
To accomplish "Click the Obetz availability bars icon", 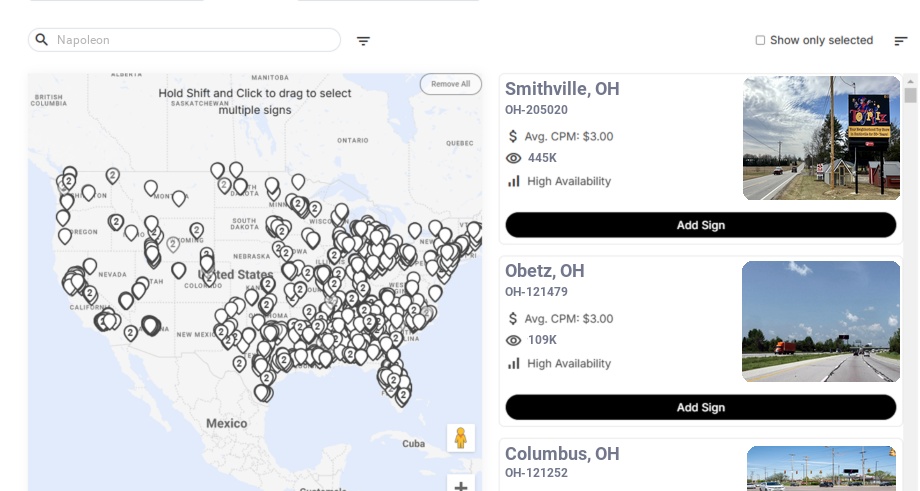I will click(513, 363).
